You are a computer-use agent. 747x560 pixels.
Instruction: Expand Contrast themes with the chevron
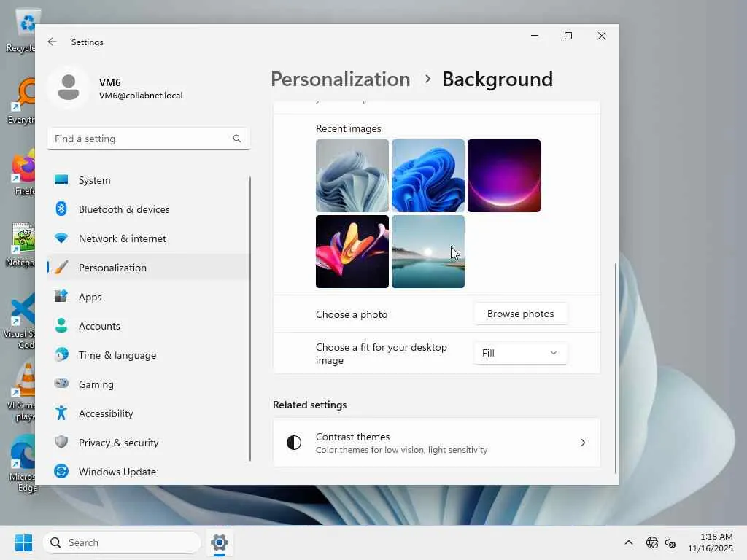click(x=582, y=443)
